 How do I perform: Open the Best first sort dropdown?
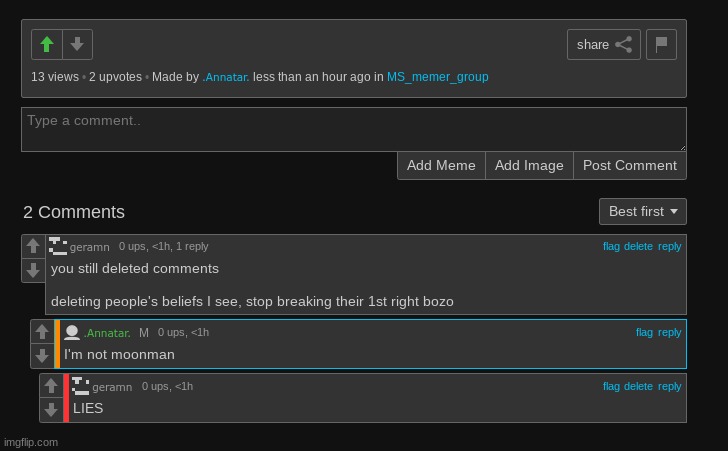pos(643,211)
